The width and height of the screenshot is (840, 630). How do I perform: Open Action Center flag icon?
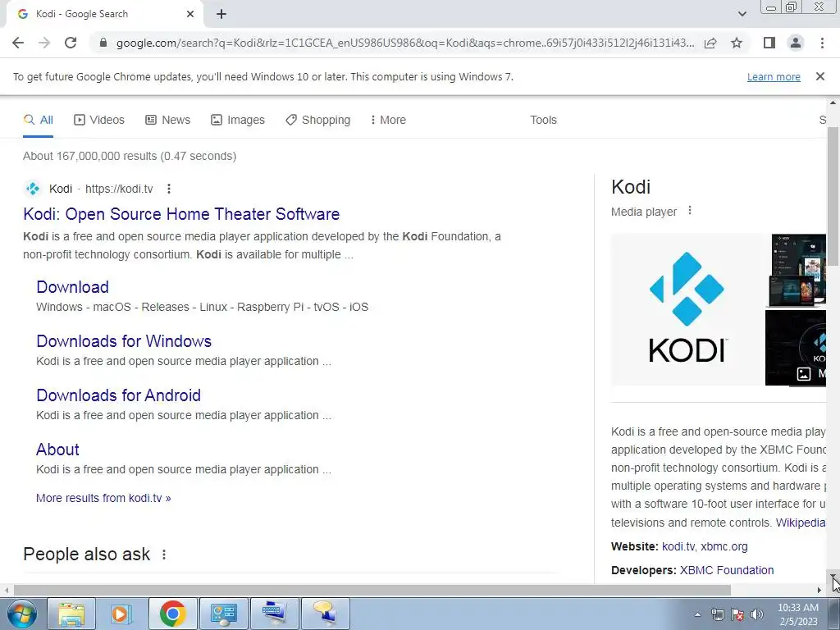[x=737, y=614]
